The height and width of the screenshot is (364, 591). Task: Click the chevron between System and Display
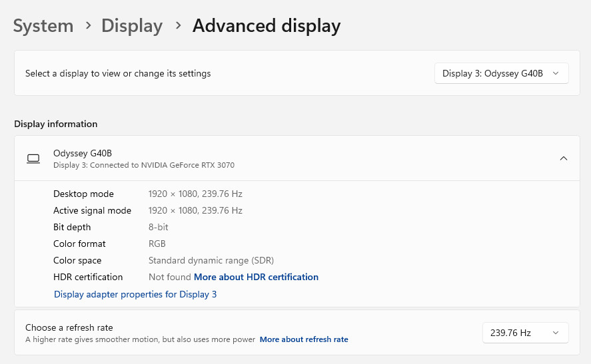88,26
